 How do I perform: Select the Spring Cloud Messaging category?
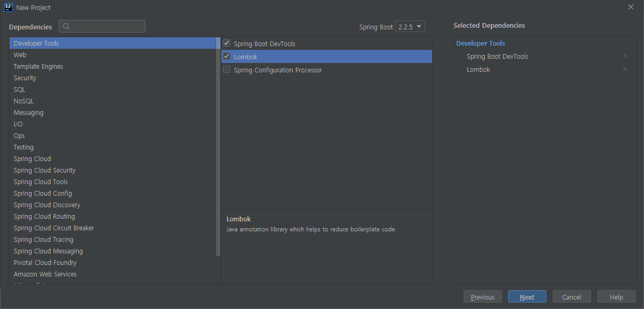[x=113, y=251]
